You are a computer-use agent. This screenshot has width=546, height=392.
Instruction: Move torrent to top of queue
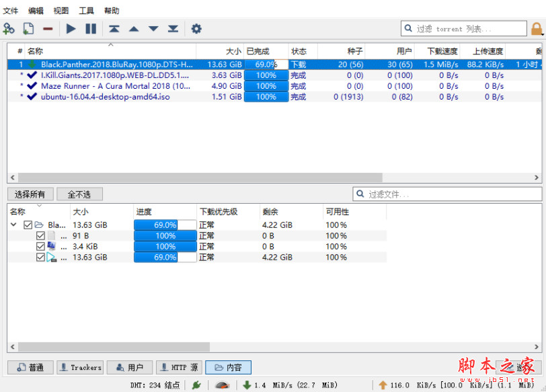[114, 28]
